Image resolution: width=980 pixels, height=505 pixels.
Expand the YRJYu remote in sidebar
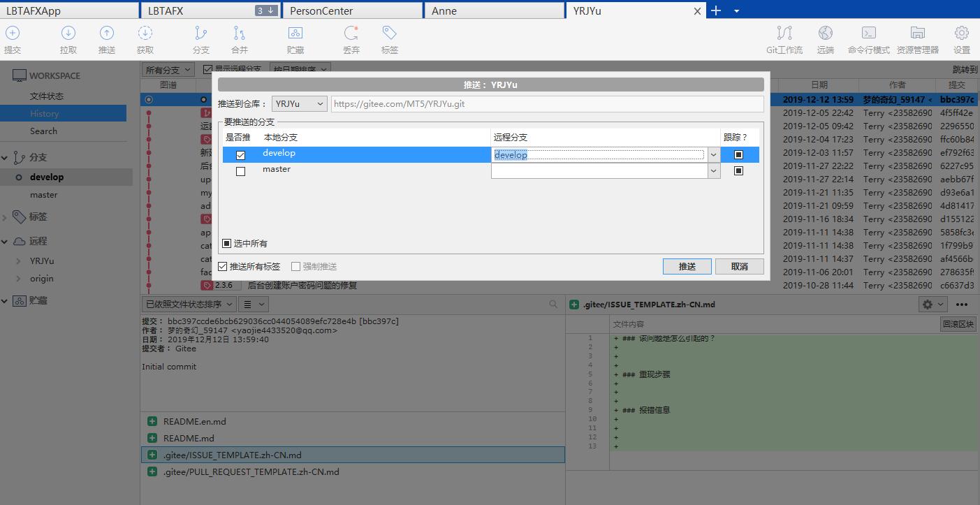[19, 261]
